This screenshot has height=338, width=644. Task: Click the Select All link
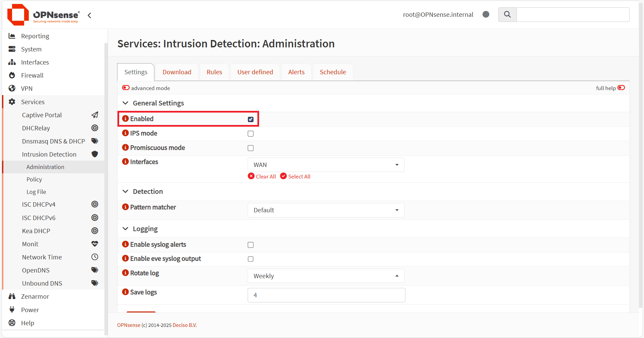(x=295, y=176)
